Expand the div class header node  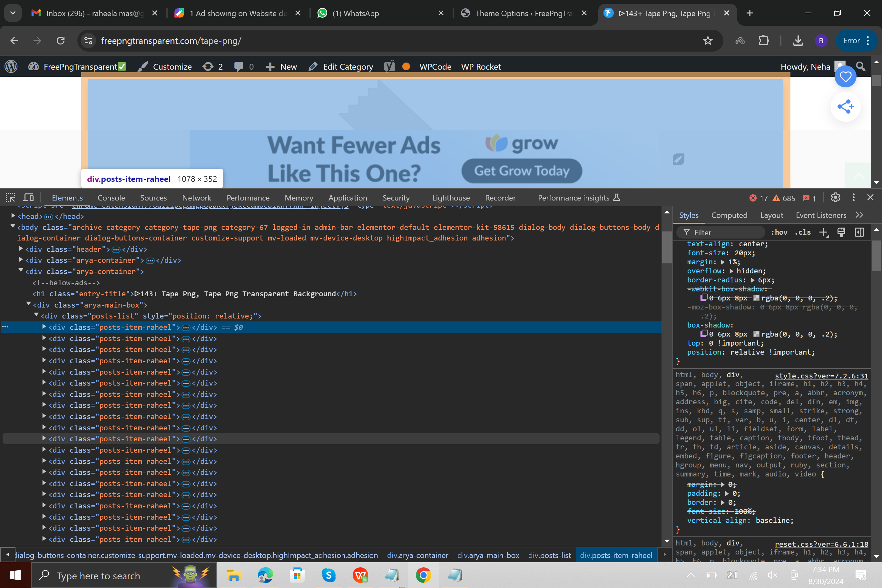pyautogui.click(x=21, y=249)
